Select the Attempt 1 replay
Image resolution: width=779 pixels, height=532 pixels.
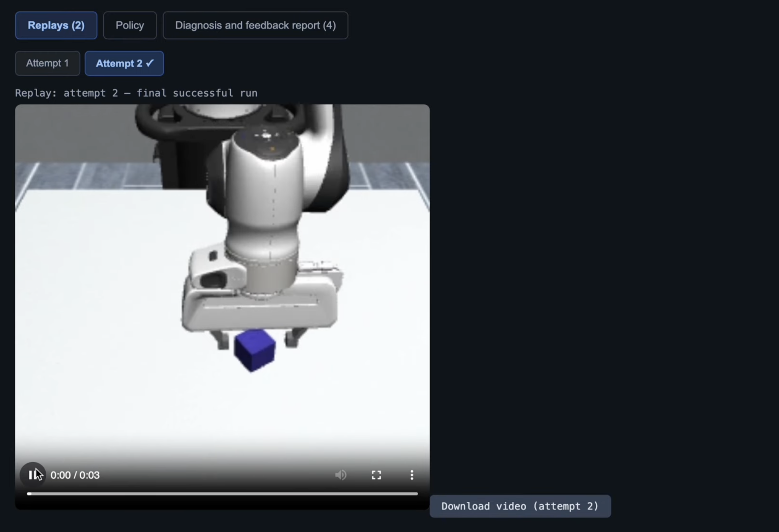(47, 63)
